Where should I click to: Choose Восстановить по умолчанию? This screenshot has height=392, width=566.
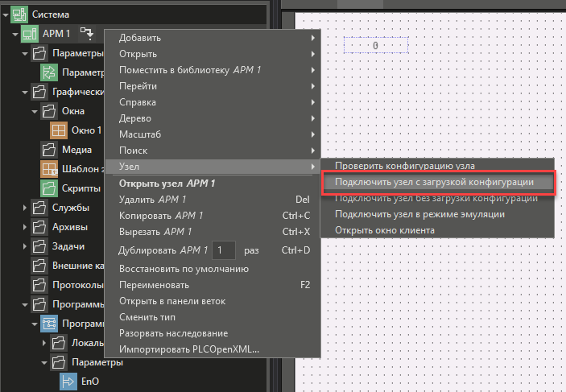pos(213,269)
